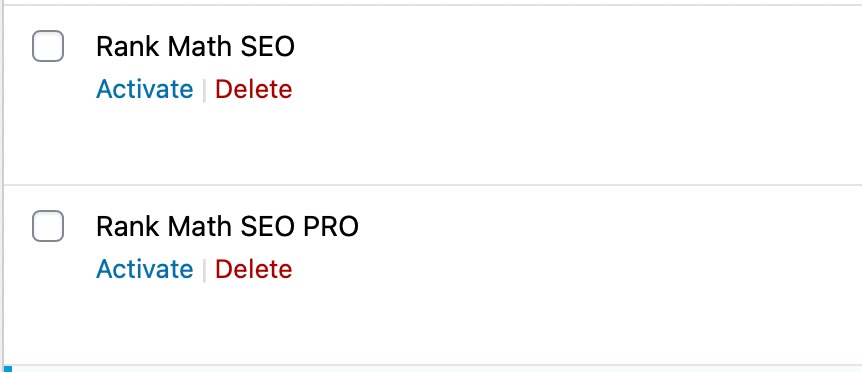Choose the red Delete link under Rank Math SEO PRO
862x372 pixels.
point(253,269)
